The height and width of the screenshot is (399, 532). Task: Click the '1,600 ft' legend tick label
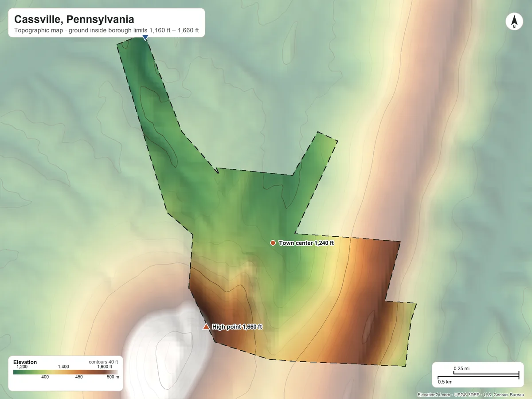tap(105, 367)
